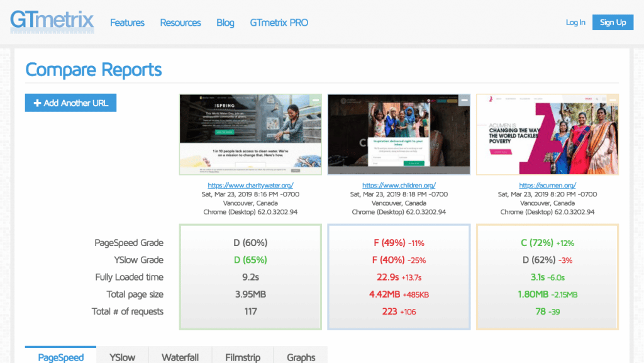Select the 'F (40%)' YSlow grade

tap(388, 260)
